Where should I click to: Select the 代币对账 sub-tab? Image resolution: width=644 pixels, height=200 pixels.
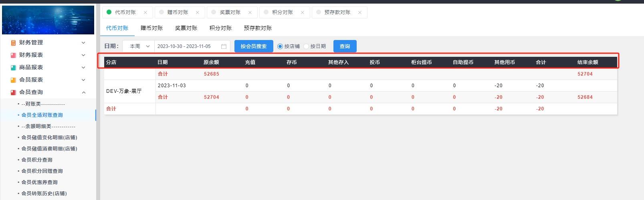click(117, 28)
